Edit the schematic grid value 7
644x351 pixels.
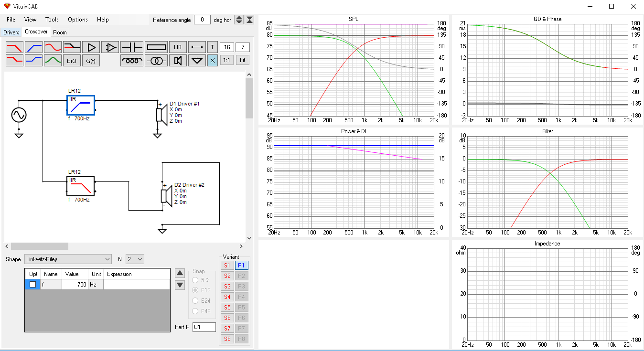[243, 47]
